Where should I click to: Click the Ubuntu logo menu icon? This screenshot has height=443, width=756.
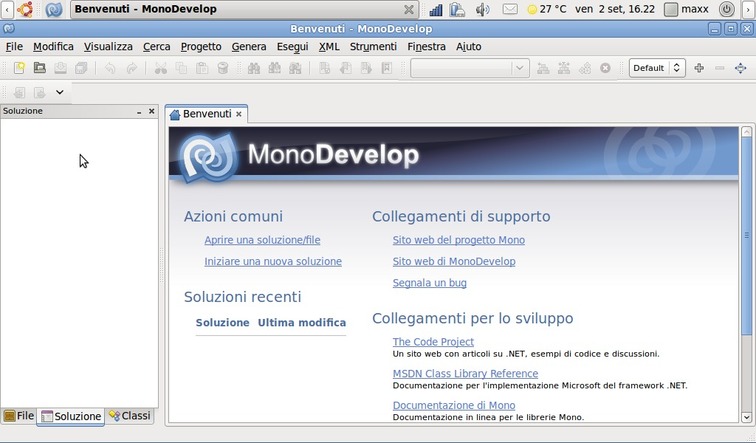tap(25, 9)
